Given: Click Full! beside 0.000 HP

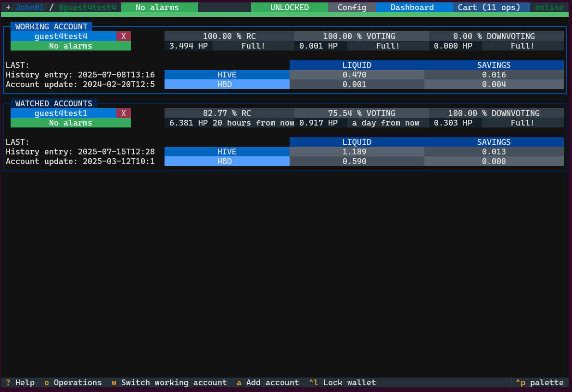Looking at the screenshot, I should pyautogui.click(x=523, y=46).
